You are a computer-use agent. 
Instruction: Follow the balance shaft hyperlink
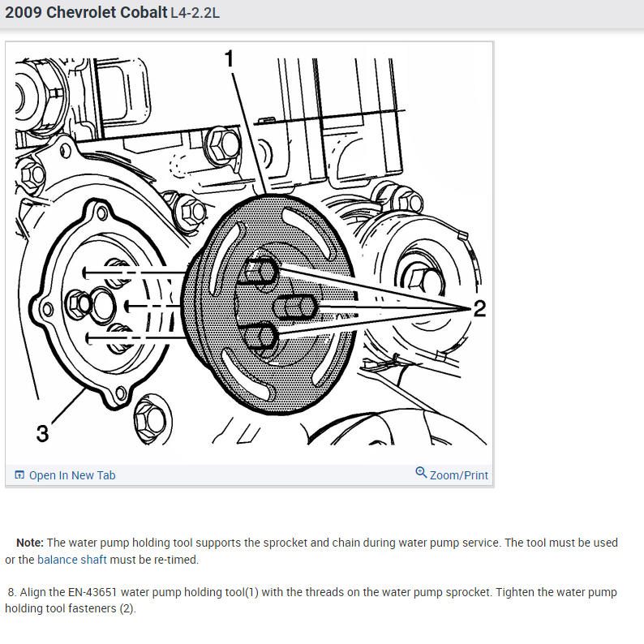coord(72,560)
